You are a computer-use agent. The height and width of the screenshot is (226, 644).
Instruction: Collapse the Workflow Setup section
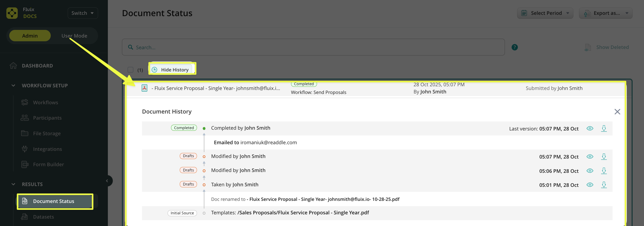click(x=13, y=85)
